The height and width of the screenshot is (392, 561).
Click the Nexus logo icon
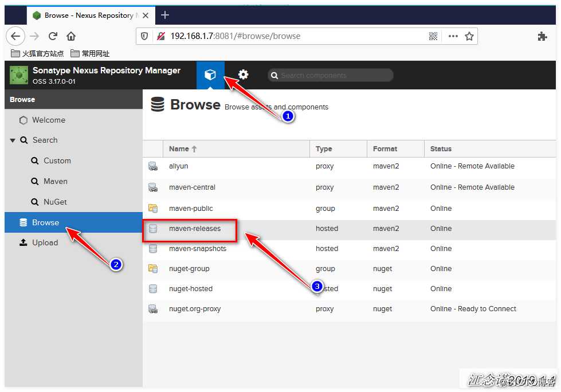pyautogui.click(x=18, y=75)
